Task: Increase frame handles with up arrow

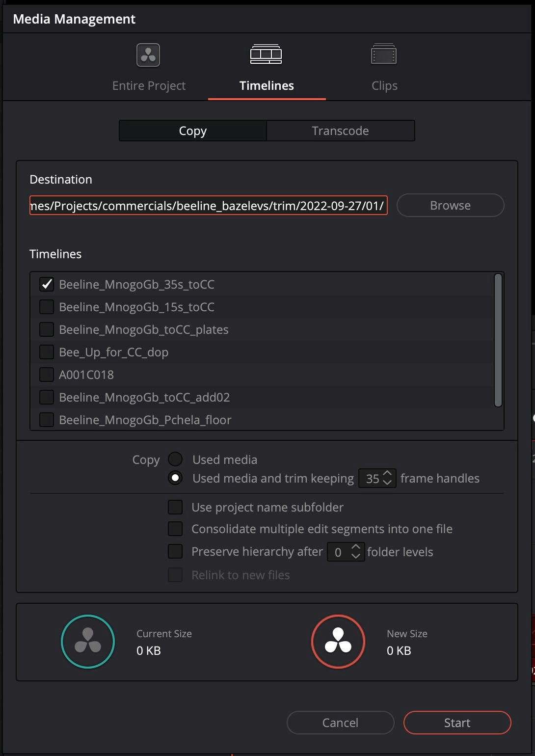Action: click(387, 474)
